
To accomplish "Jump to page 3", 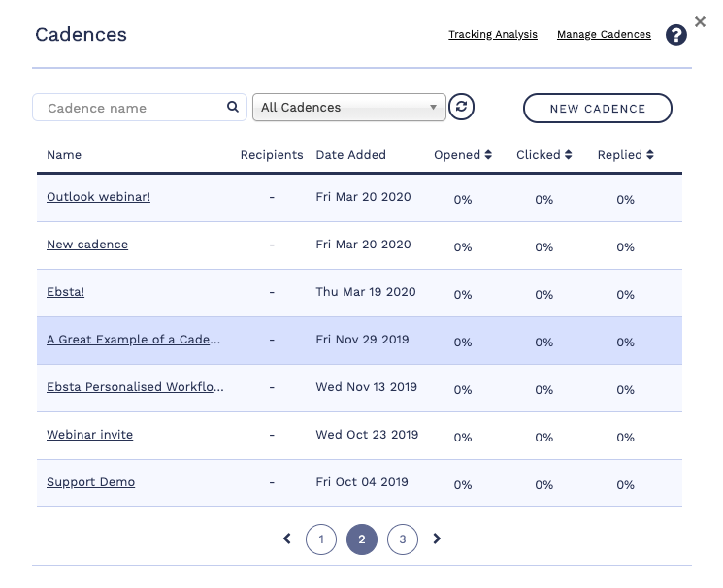I will [x=402, y=539].
